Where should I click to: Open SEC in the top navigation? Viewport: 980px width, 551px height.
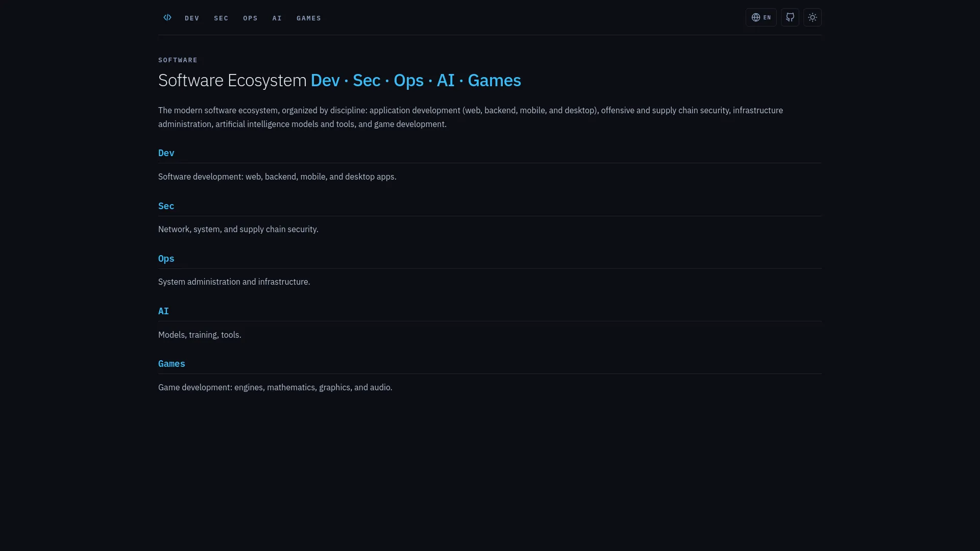pos(221,18)
